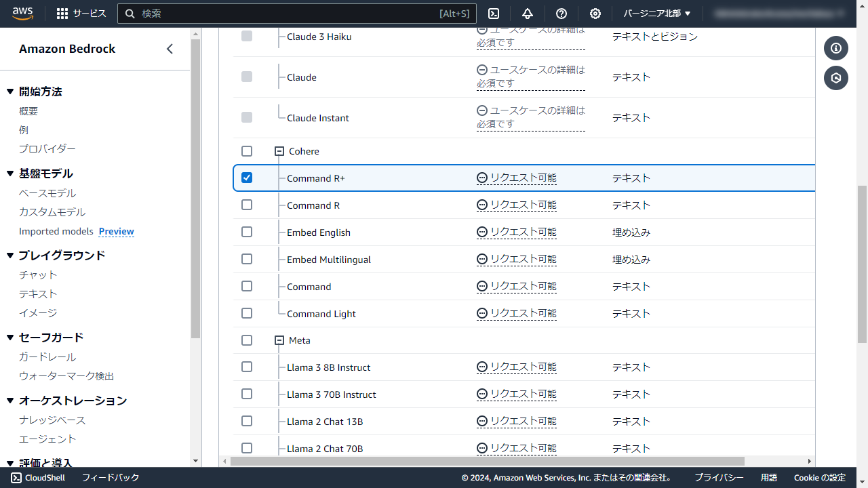
Task: Open 用語 link in footer
Action: coord(769,478)
